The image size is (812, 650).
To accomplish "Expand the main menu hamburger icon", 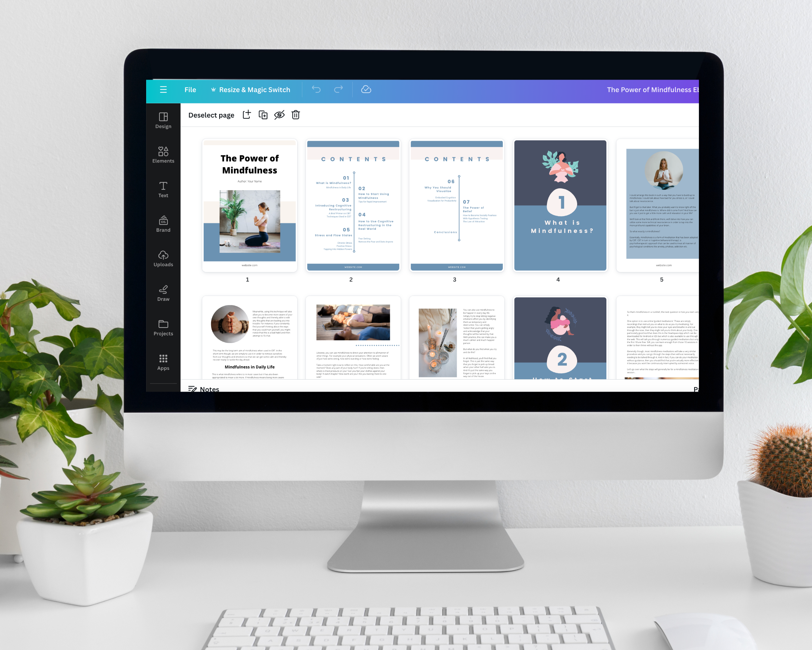I will coord(163,89).
